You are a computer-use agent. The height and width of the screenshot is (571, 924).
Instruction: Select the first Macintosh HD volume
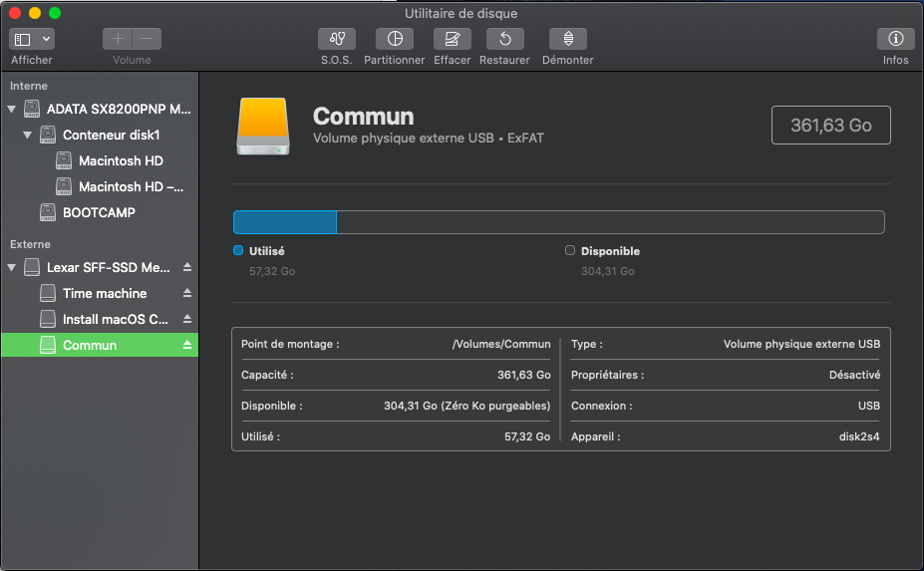pos(120,160)
